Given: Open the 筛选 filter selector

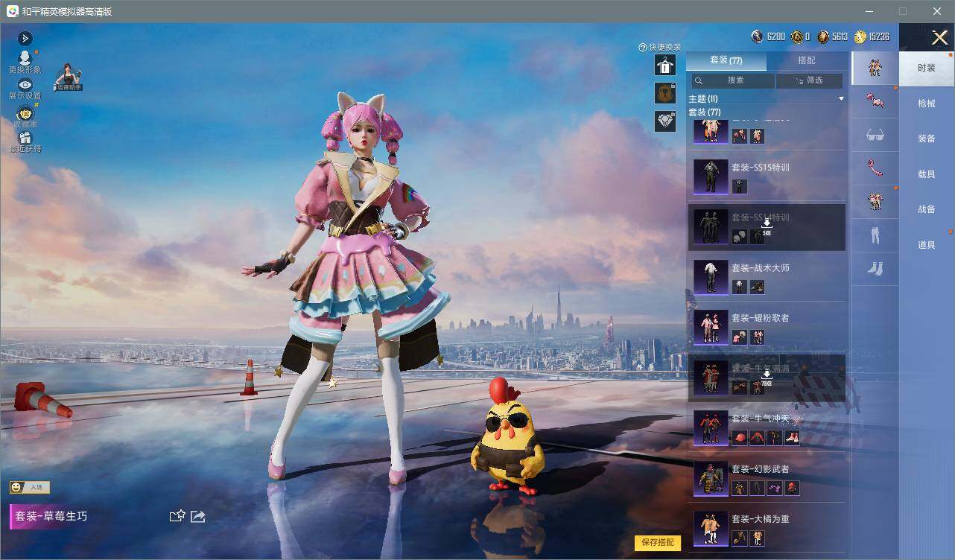Looking at the screenshot, I should click(809, 80).
